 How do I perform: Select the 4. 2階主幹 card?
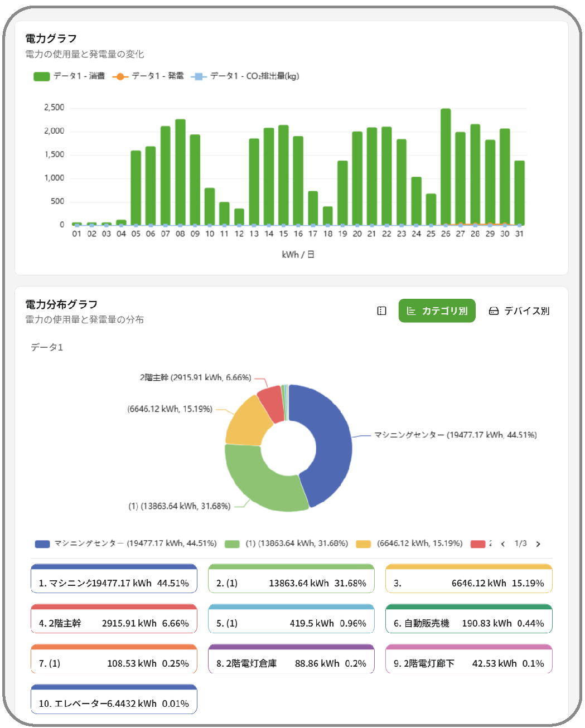click(x=114, y=619)
